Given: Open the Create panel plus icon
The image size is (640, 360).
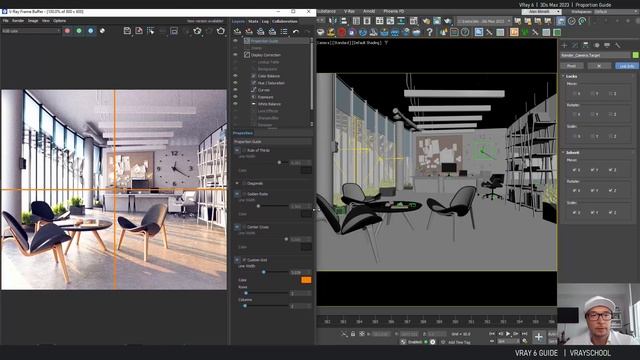Looking at the screenshot, I should [x=564, y=45].
